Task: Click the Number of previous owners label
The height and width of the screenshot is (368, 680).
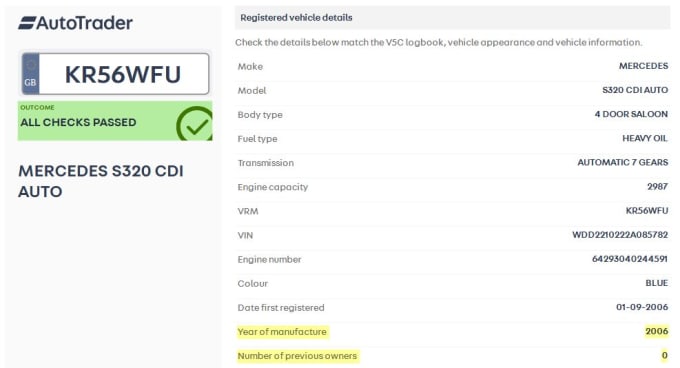Action: point(297,356)
